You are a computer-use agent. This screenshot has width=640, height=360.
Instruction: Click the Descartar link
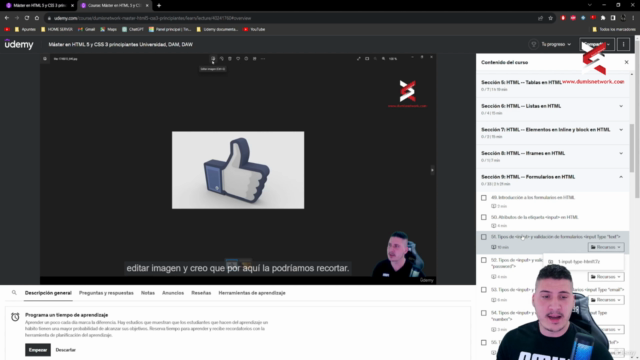tap(66, 350)
